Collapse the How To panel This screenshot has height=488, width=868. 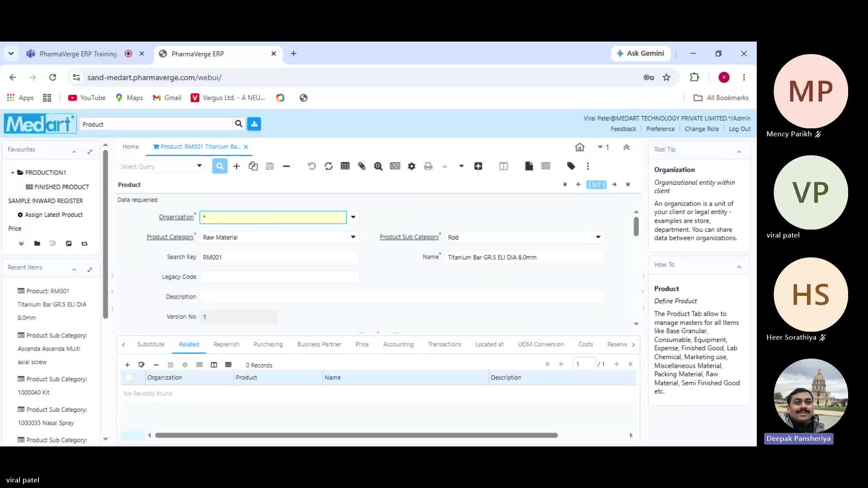tap(739, 267)
